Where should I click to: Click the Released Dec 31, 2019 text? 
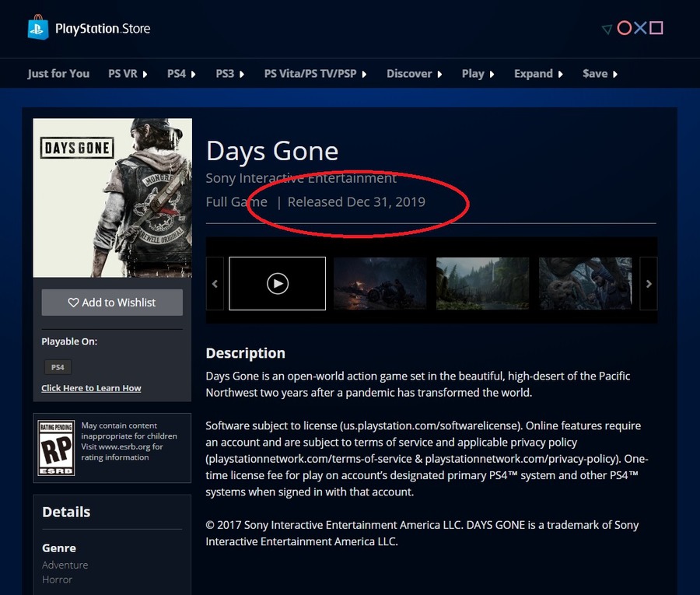point(356,201)
